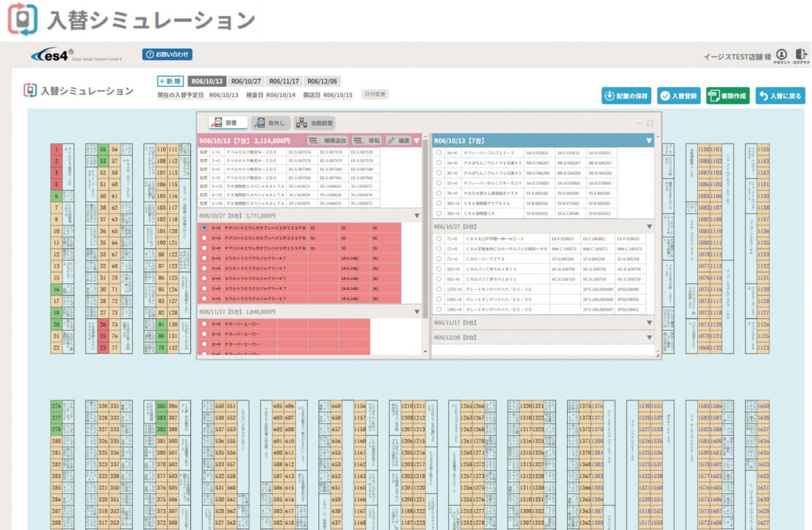Click the ログアウト logout icon

pyautogui.click(x=801, y=55)
